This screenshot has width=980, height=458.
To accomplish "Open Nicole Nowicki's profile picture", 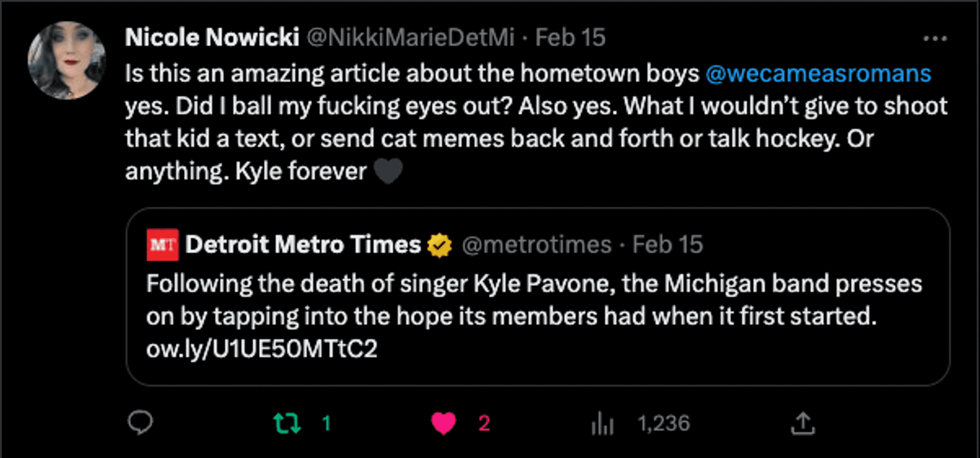I will pyautogui.click(x=67, y=60).
